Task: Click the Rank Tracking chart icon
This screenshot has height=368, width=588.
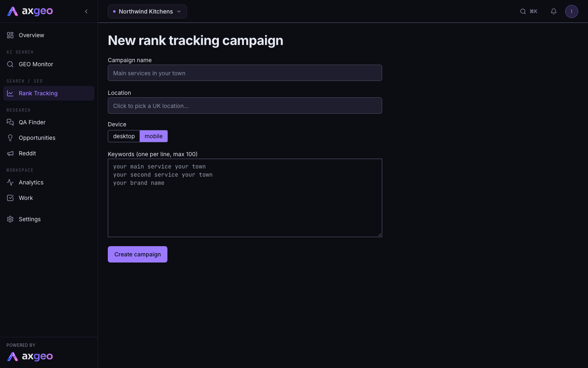Action: [x=10, y=93]
